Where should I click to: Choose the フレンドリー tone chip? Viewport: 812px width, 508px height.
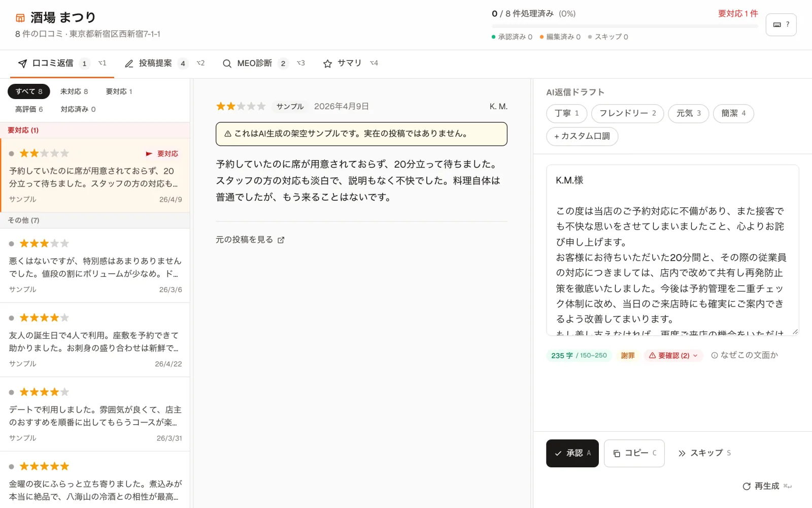628,113
